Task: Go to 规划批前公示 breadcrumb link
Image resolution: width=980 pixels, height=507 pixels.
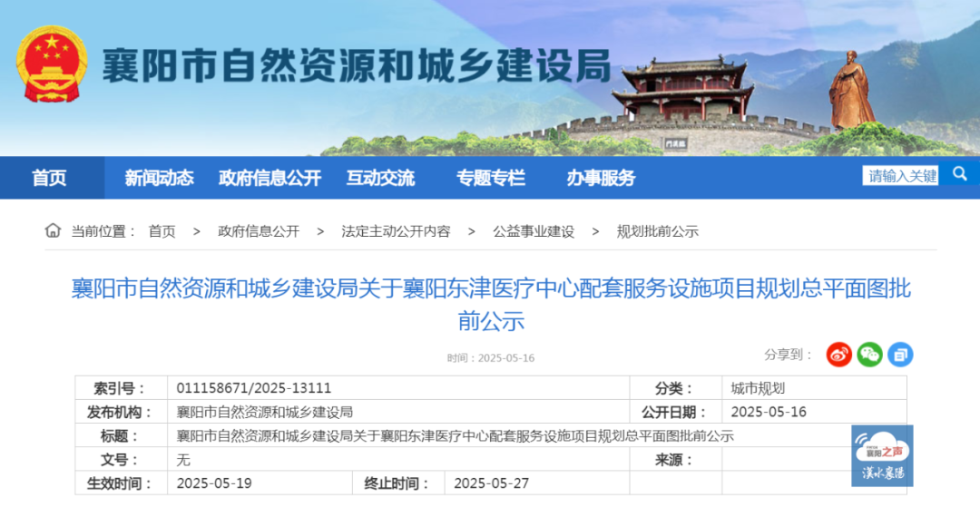Action: click(658, 231)
